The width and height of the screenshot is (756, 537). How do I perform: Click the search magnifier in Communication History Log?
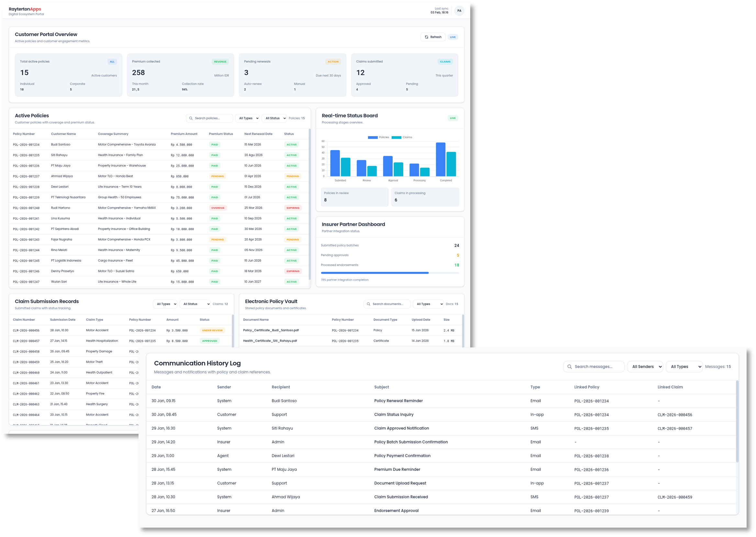coord(570,367)
